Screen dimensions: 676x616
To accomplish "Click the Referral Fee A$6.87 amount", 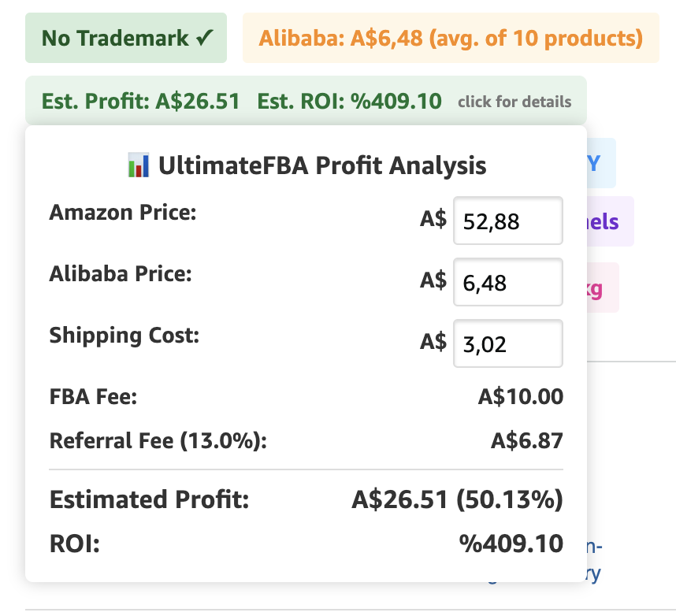I will pyautogui.click(x=526, y=440).
